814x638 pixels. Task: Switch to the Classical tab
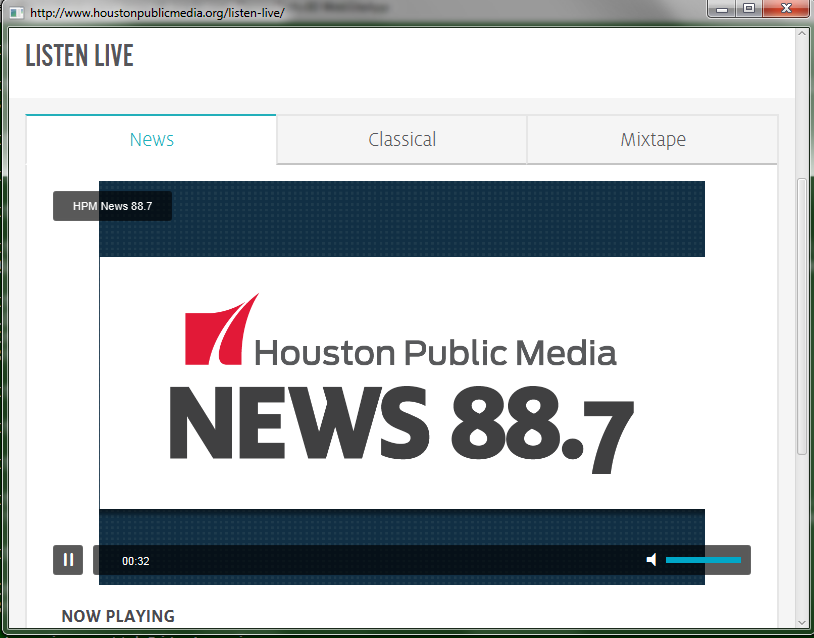point(402,140)
